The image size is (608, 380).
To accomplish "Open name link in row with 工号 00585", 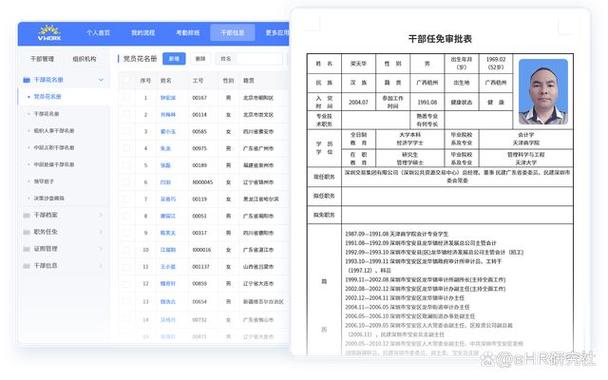I will click(168, 132).
